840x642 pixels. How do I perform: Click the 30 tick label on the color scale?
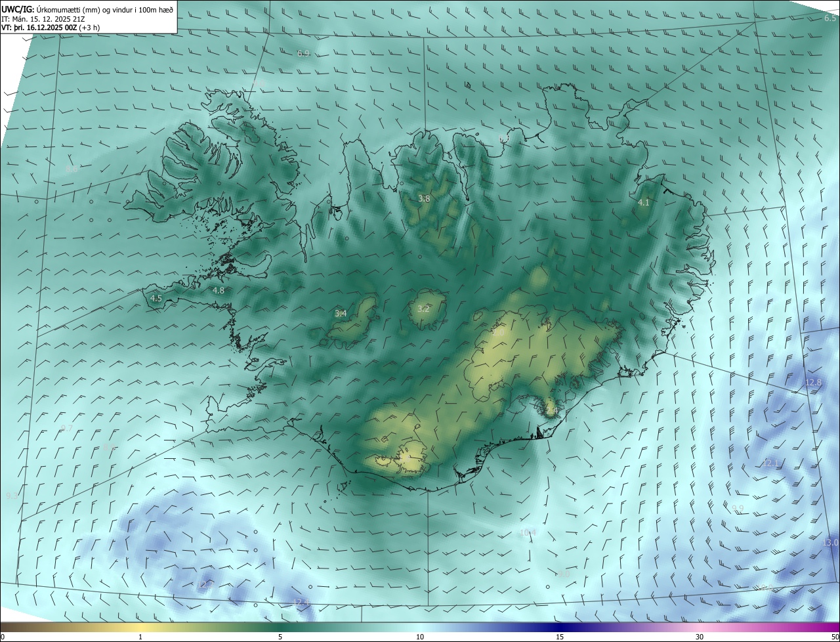700,637
